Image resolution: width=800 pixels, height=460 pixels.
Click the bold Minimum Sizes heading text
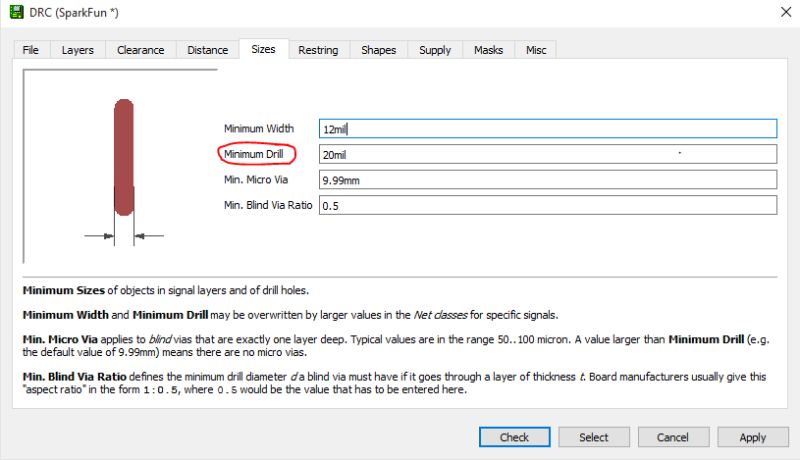point(64,290)
